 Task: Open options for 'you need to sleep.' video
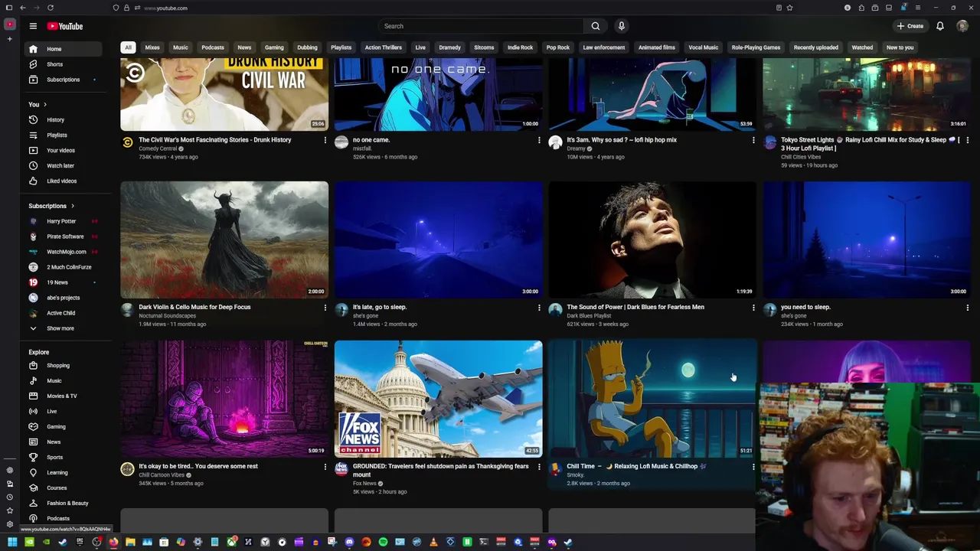tap(968, 308)
